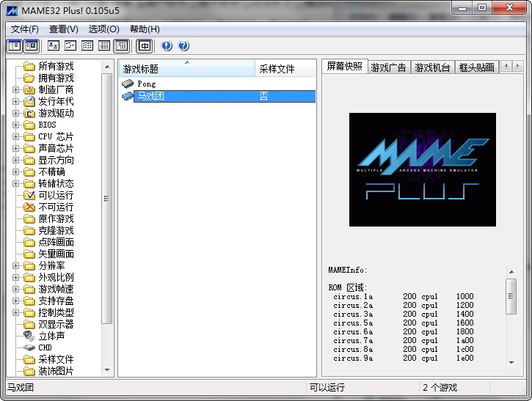
Task: Select 双显示器 in the folder tree
Action: (56, 325)
